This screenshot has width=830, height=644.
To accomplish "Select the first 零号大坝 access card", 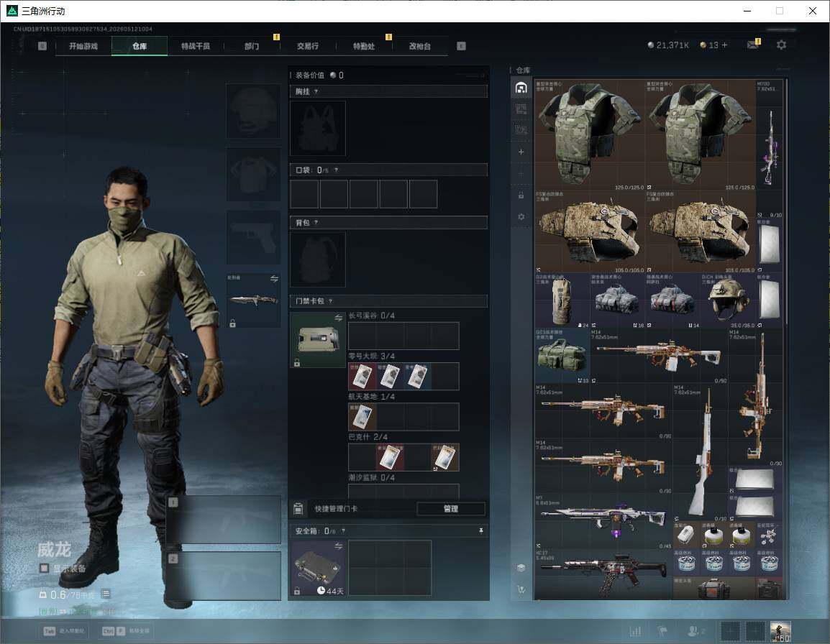I will point(362,376).
